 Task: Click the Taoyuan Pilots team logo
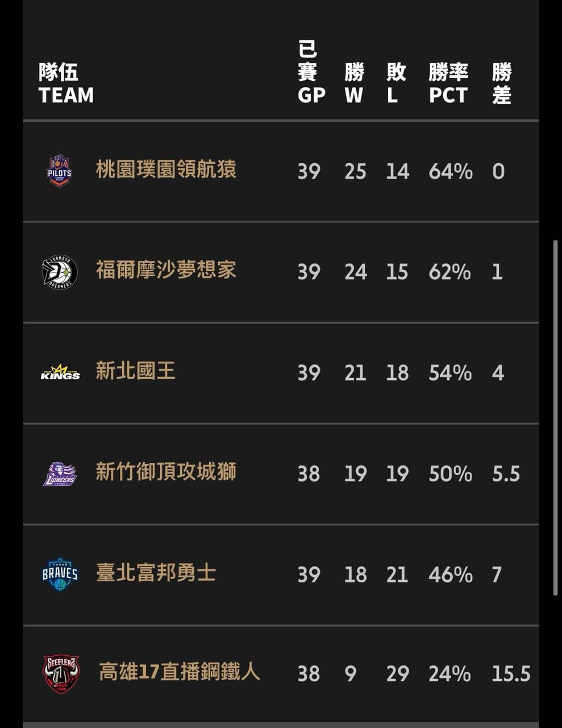(x=59, y=171)
